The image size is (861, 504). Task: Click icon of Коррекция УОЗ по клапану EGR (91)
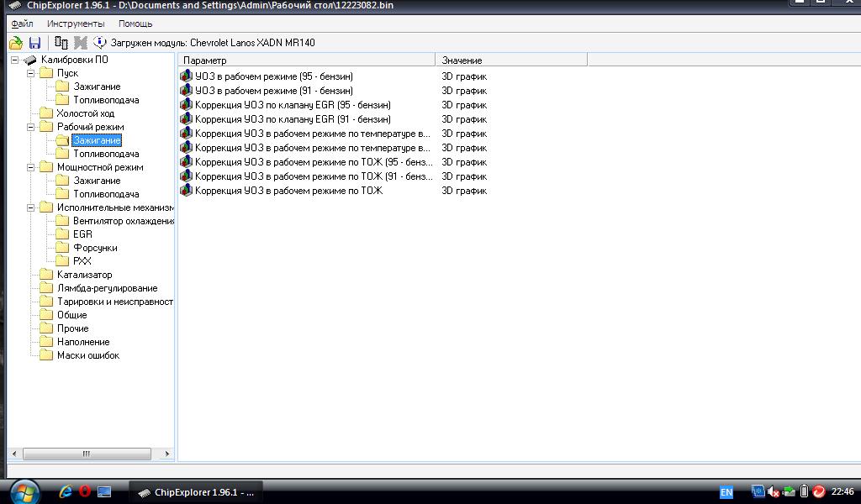[x=186, y=119]
